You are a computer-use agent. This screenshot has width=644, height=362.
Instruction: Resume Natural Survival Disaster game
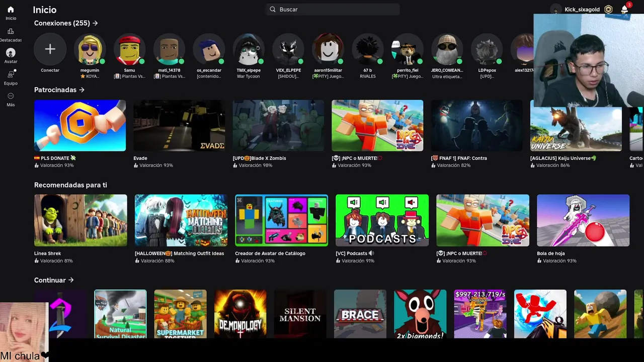(120, 314)
